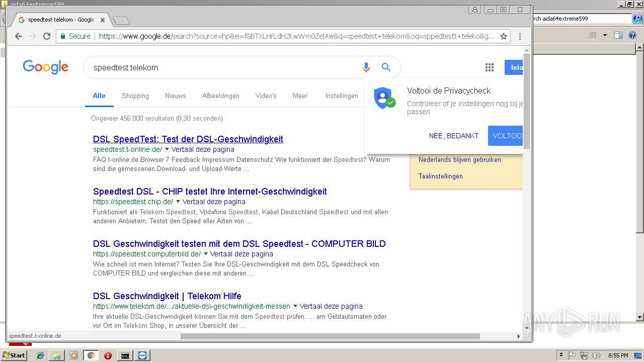Click the blue Inloggen sign-in button

(x=514, y=67)
